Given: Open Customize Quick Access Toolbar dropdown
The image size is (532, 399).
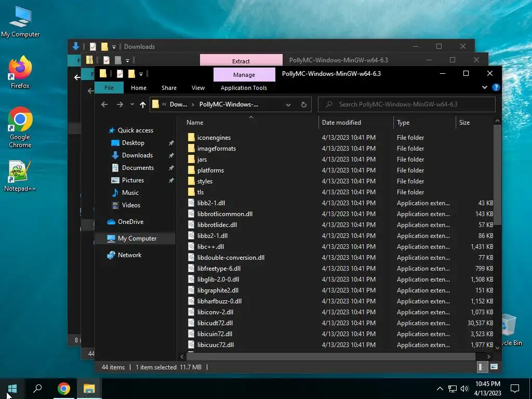Looking at the screenshot, I should click(141, 74).
